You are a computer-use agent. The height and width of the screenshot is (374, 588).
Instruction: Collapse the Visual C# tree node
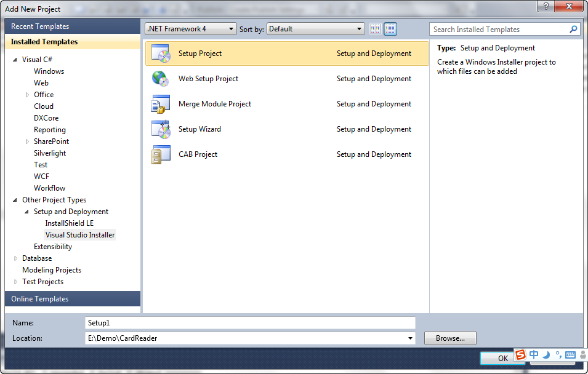tap(15, 60)
